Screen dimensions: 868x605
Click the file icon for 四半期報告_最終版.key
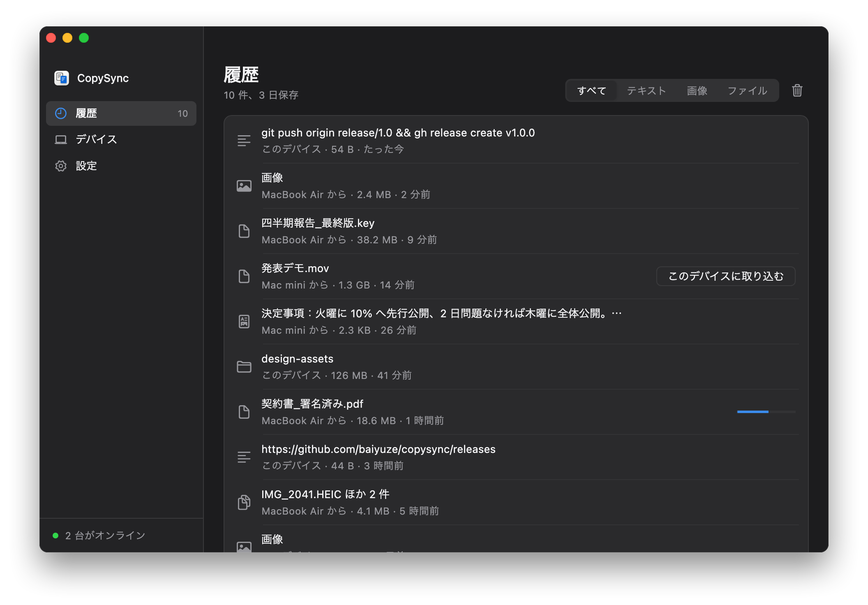pos(244,231)
